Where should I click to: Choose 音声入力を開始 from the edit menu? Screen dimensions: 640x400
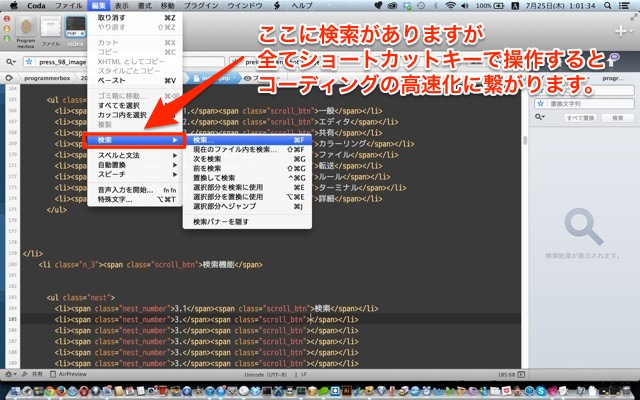pos(135,190)
